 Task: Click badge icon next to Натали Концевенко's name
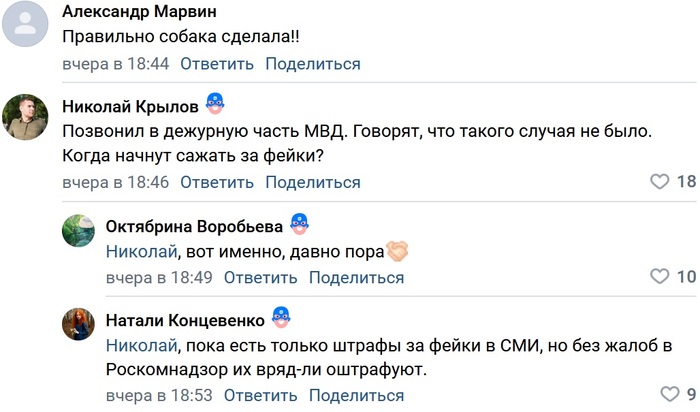tap(281, 318)
